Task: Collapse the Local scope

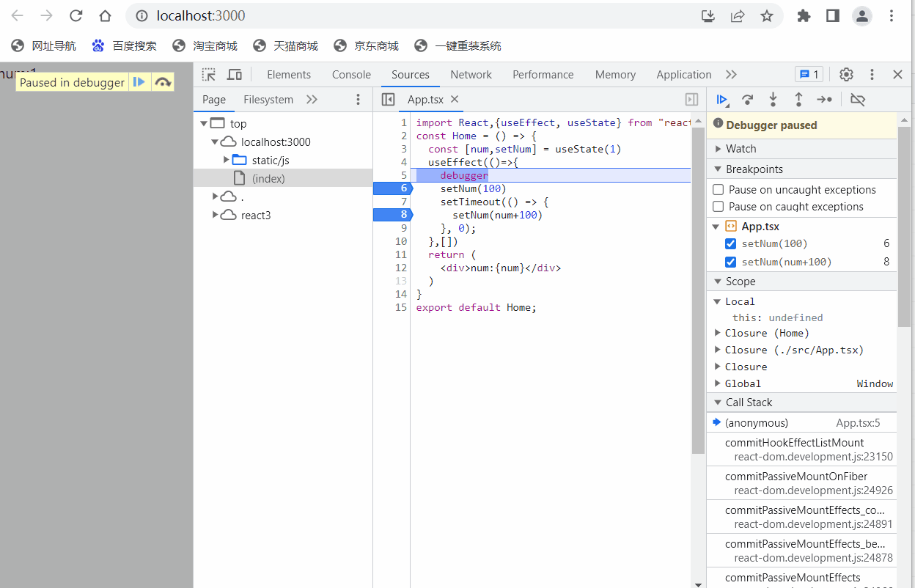Action: pyautogui.click(x=718, y=301)
